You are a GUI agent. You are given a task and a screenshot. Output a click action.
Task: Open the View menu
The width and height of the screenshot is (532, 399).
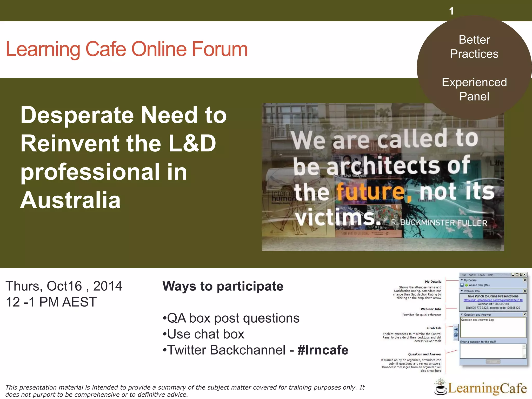point(472,275)
